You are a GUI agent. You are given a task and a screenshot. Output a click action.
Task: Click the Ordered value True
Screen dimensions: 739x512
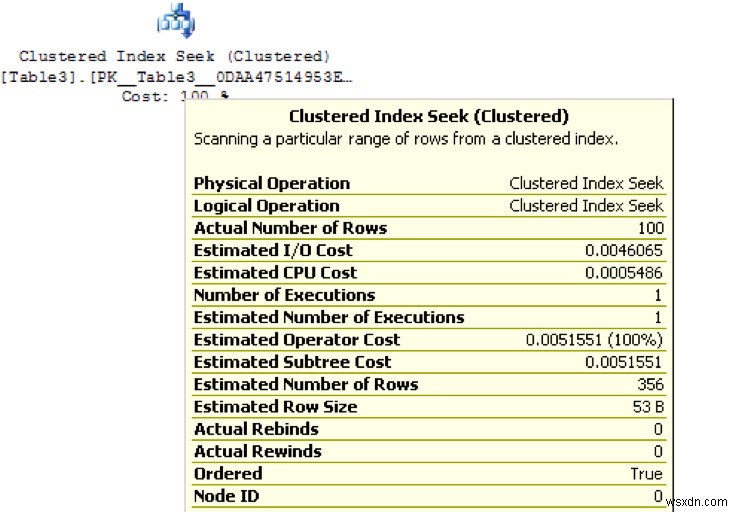[x=647, y=474]
